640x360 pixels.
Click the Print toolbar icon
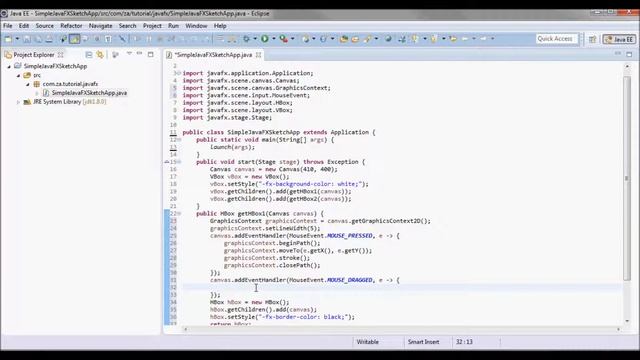[49, 39]
